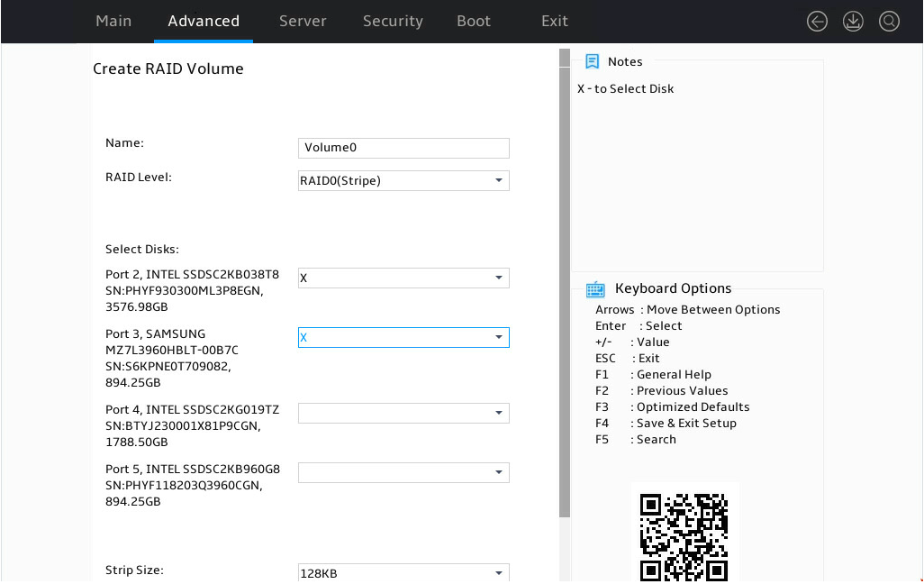Open the Boot tab

pyautogui.click(x=473, y=22)
